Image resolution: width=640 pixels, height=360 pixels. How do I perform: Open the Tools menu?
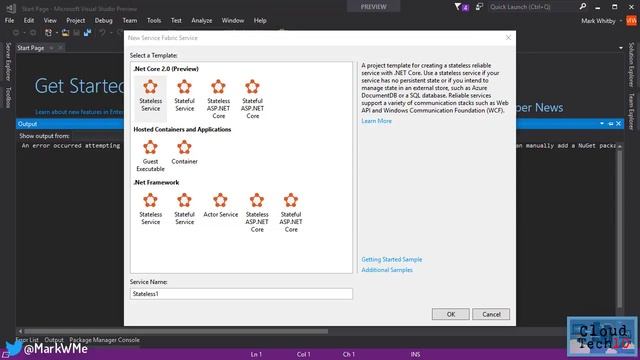(154, 20)
